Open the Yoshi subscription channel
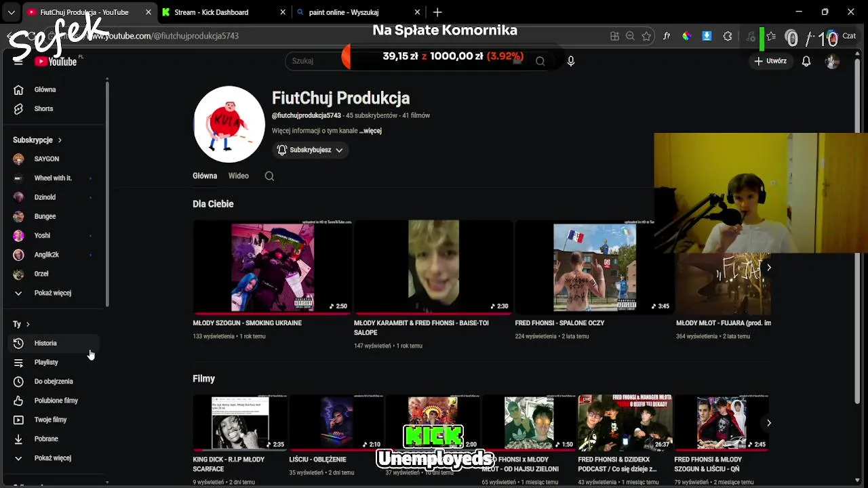 tap(54, 235)
